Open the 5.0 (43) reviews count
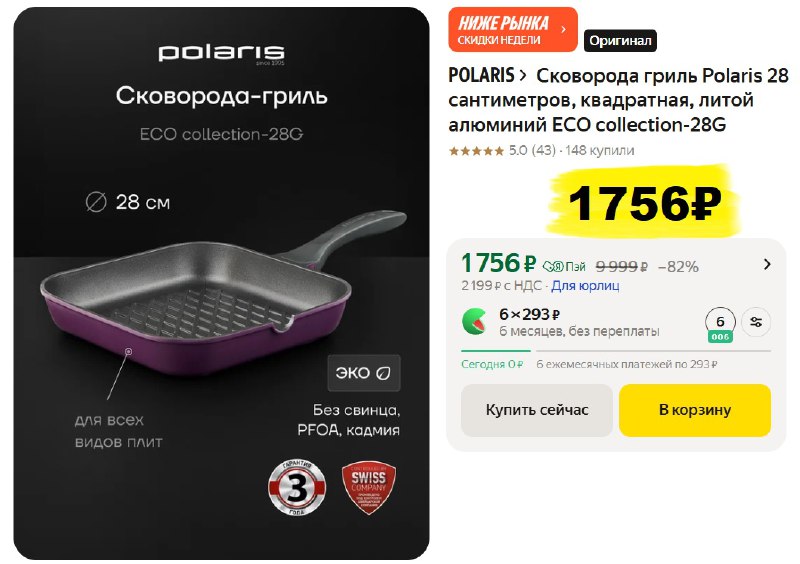Image resolution: width=800 pixels, height=564 pixels. [x=532, y=151]
